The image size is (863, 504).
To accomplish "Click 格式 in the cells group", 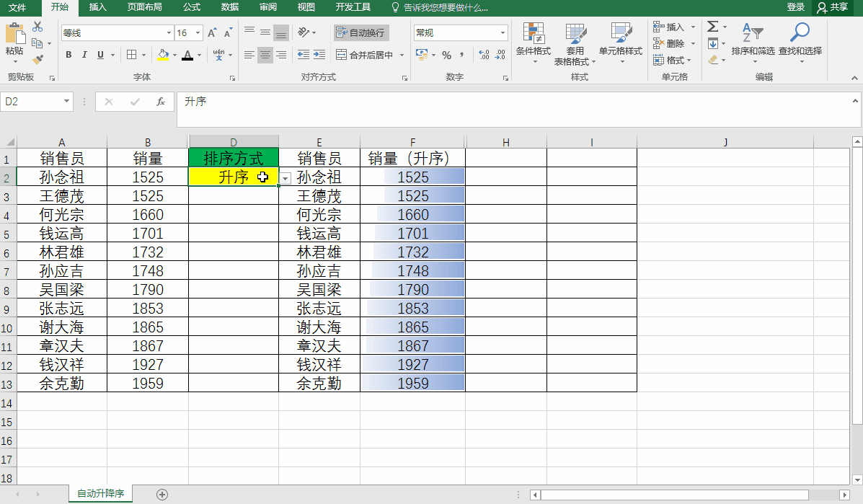I will tap(672, 60).
